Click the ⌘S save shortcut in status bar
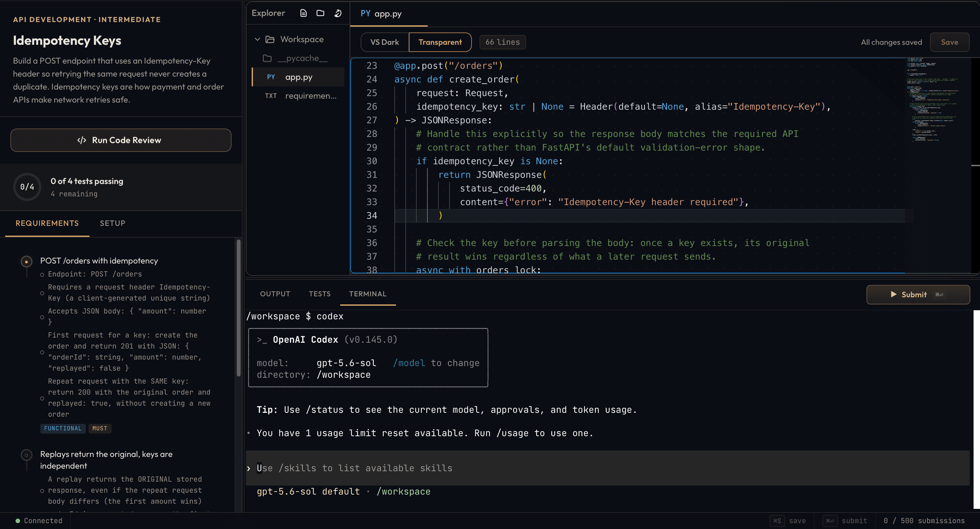Viewport: 980px width, 529px height. 788,521
